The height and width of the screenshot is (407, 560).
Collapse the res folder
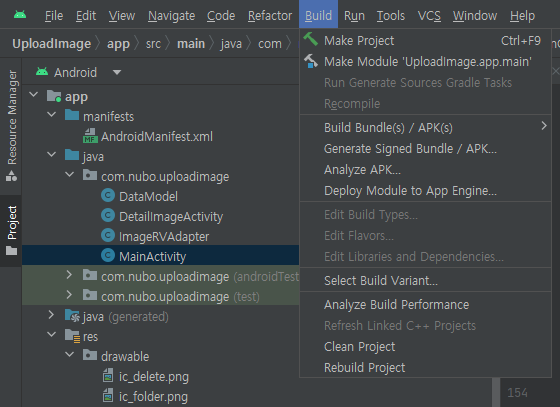[51, 335]
